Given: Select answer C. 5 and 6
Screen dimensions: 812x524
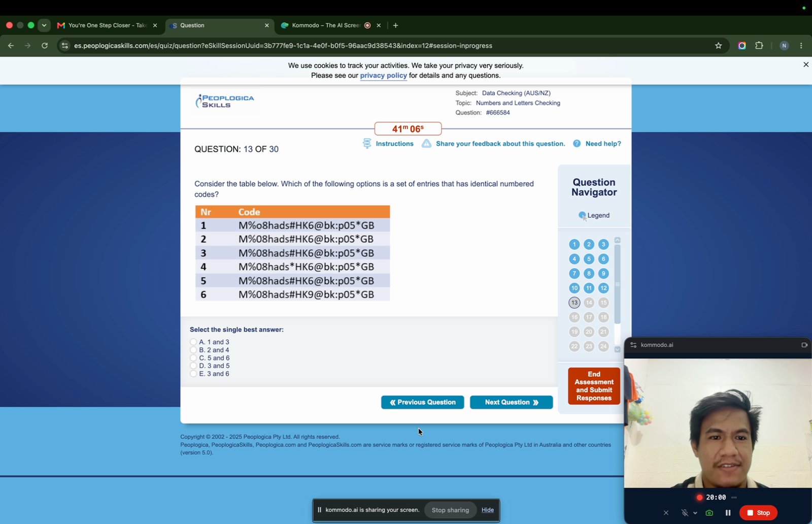Looking at the screenshot, I should click(x=193, y=358).
